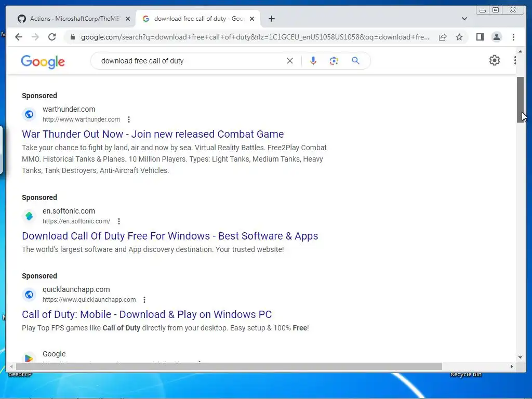
Task: Reload the current page
Action: pos(52,37)
